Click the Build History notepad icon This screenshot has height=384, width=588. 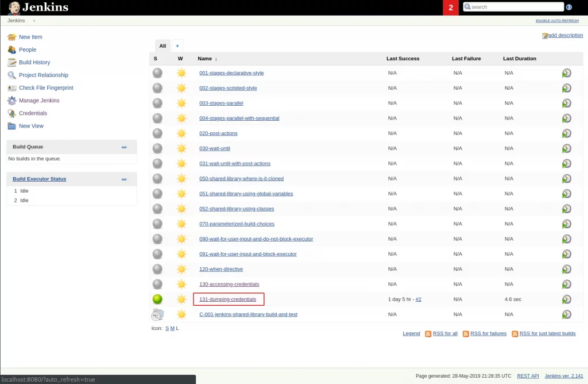tap(12, 62)
